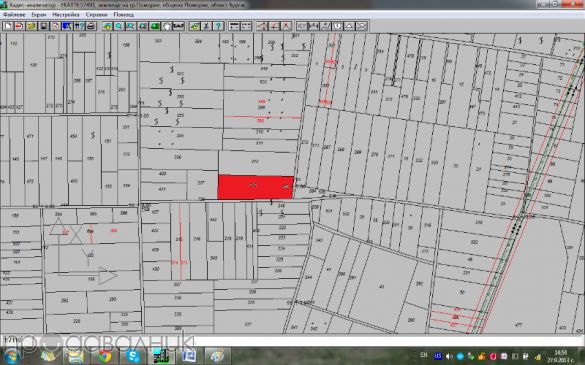
Task: Open the Настройки menu
Action: (x=66, y=15)
